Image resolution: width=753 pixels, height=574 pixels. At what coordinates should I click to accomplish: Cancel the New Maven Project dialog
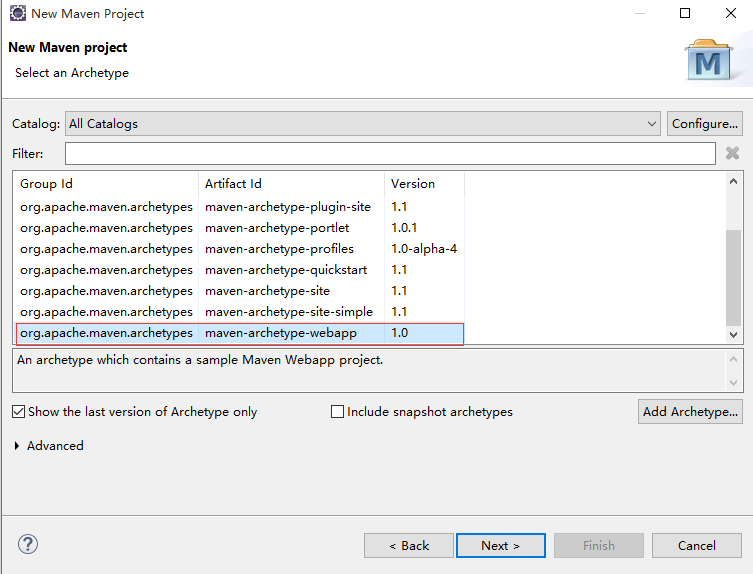697,546
